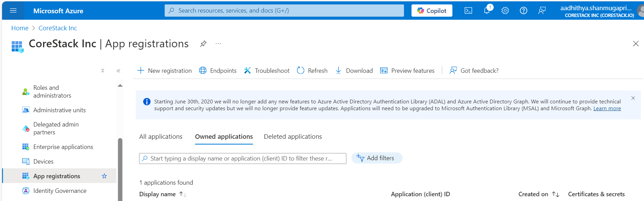
Task: Select the Owned applications tab
Action: [x=224, y=137]
